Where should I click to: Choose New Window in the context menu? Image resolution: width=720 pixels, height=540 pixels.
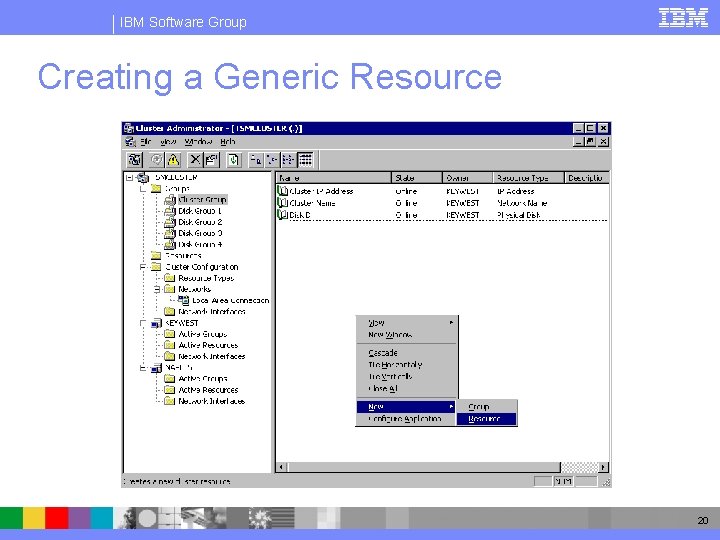407,335
